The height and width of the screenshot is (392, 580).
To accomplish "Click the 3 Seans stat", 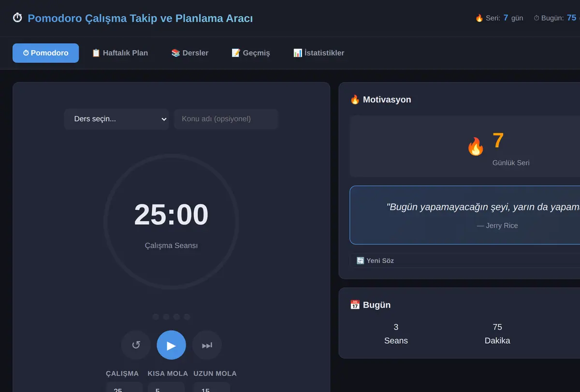I will pyautogui.click(x=396, y=334).
